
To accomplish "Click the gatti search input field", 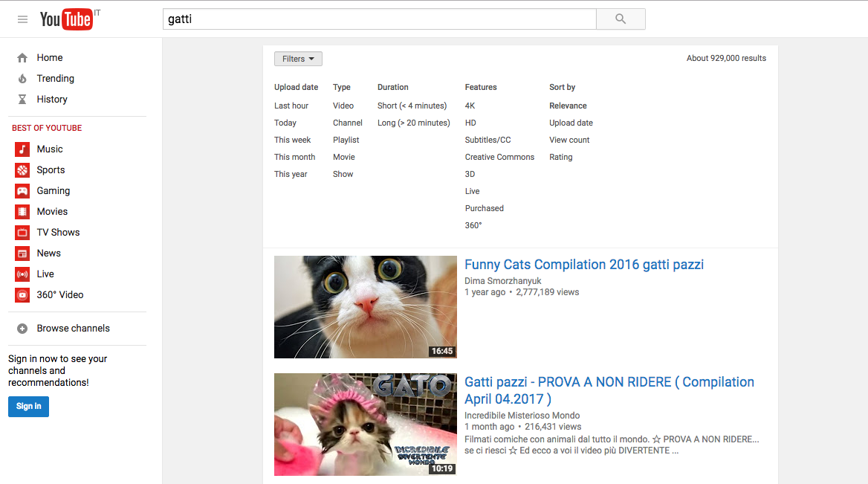I will (x=379, y=19).
